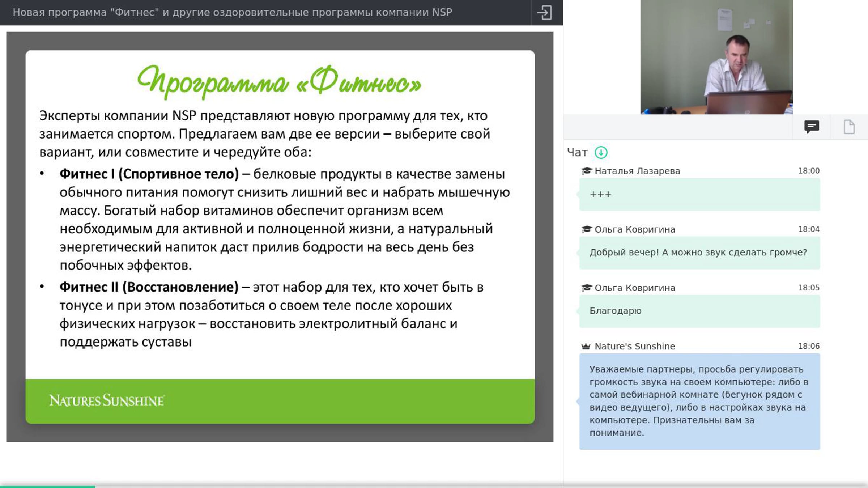
Task: Click the '+++' chat message
Action: tap(699, 195)
